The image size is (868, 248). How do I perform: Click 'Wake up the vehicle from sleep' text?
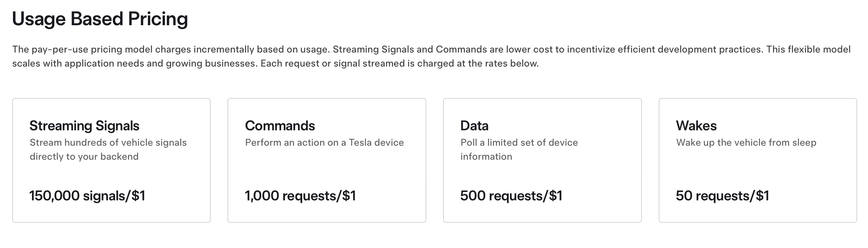pyautogui.click(x=746, y=143)
